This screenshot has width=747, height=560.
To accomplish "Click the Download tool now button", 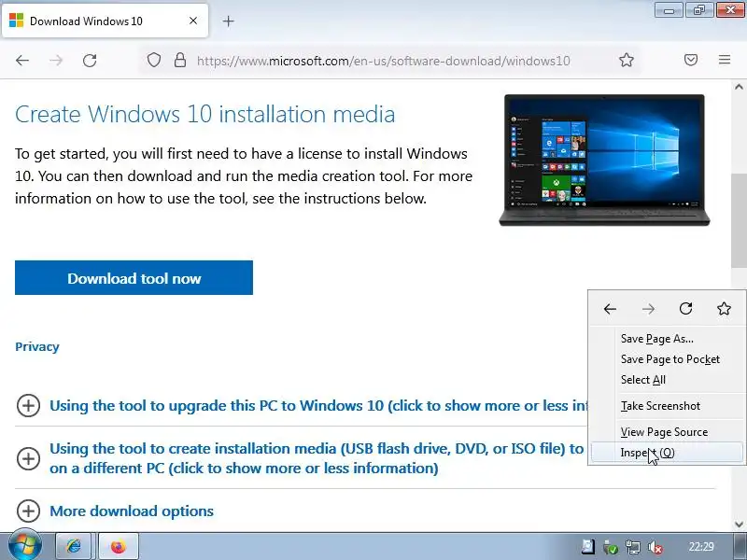I will [x=134, y=277].
